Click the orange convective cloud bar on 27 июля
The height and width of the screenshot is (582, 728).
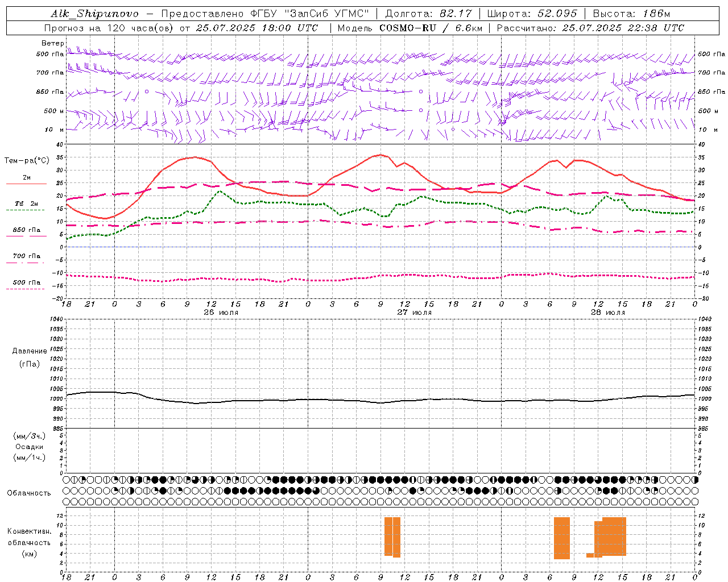coord(392,537)
